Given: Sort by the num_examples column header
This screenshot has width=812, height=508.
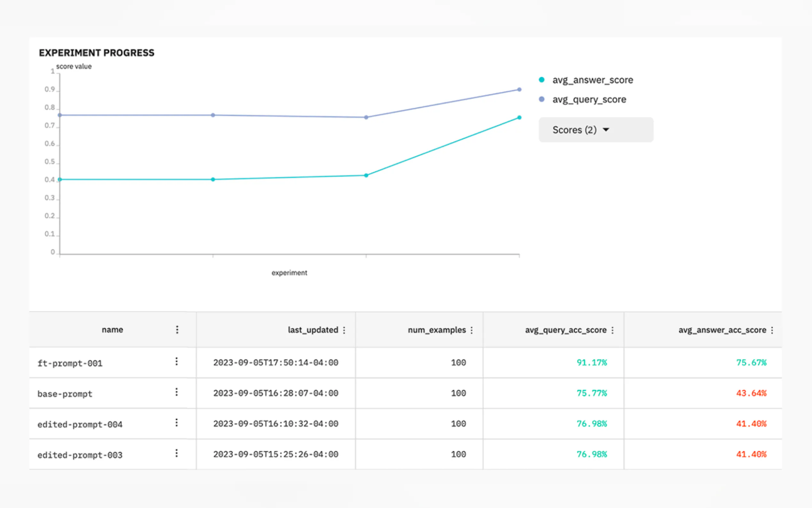Looking at the screenshot, I should click(436, 330).
